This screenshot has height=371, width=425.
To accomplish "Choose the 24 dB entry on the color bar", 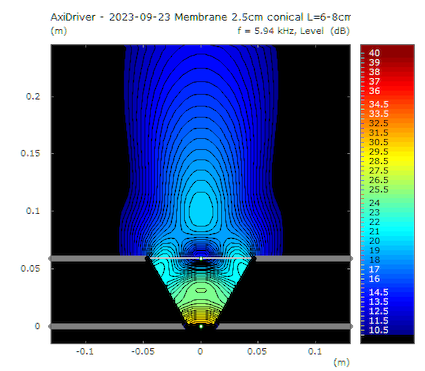I will tap(374, 203).
